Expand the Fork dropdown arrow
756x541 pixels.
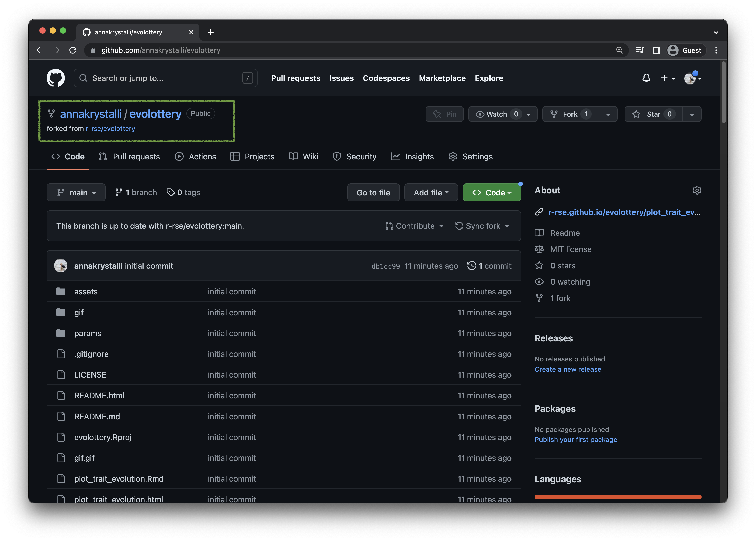[x=608, y=114]
